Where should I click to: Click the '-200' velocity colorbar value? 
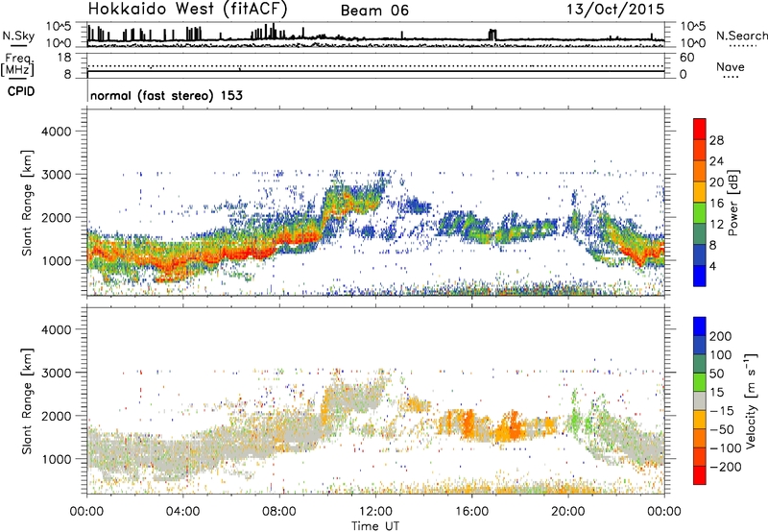[726, 467]
